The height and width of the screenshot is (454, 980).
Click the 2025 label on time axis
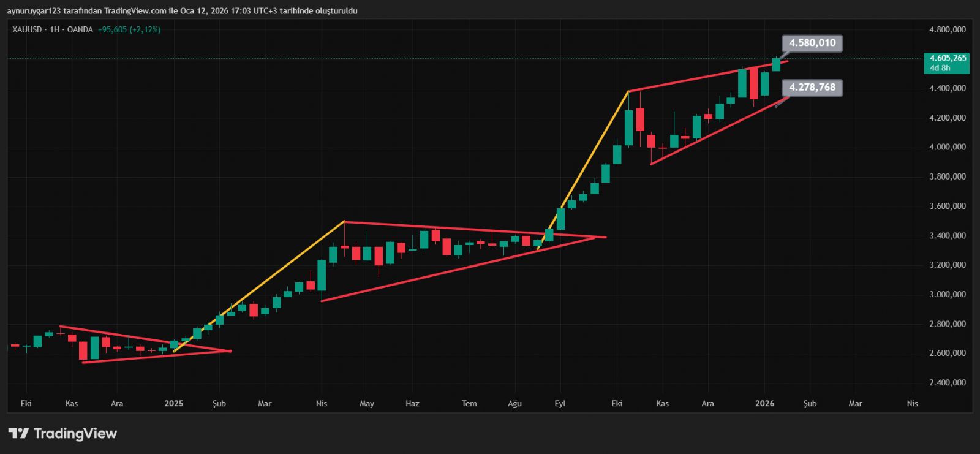coord(174,403)
